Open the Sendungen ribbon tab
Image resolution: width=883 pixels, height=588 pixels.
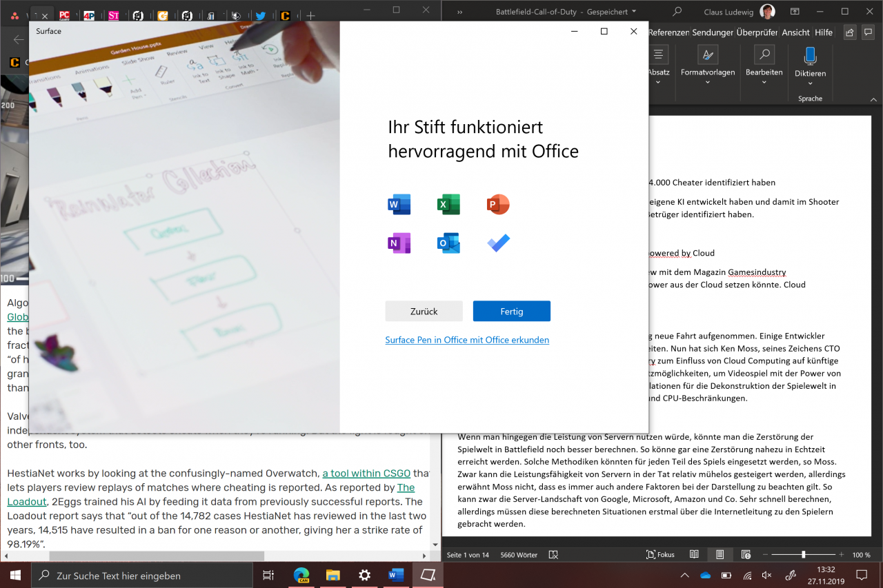tap(713, 32)
